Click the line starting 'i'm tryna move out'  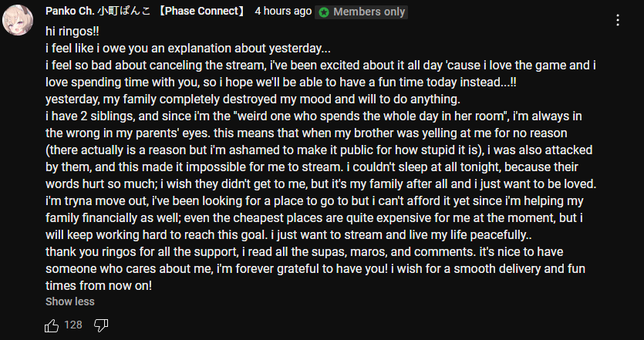tap(315, 201)
